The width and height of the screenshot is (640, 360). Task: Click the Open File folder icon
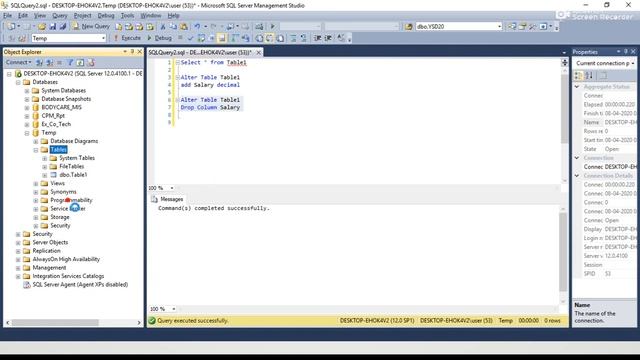pyautogui.click(x=42, y=27)
